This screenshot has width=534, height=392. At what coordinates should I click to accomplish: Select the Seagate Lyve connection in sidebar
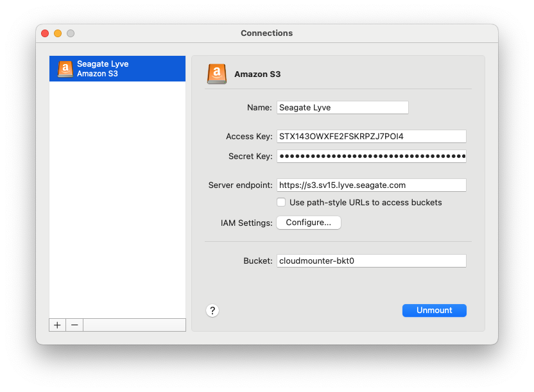(x=117, y=69)
